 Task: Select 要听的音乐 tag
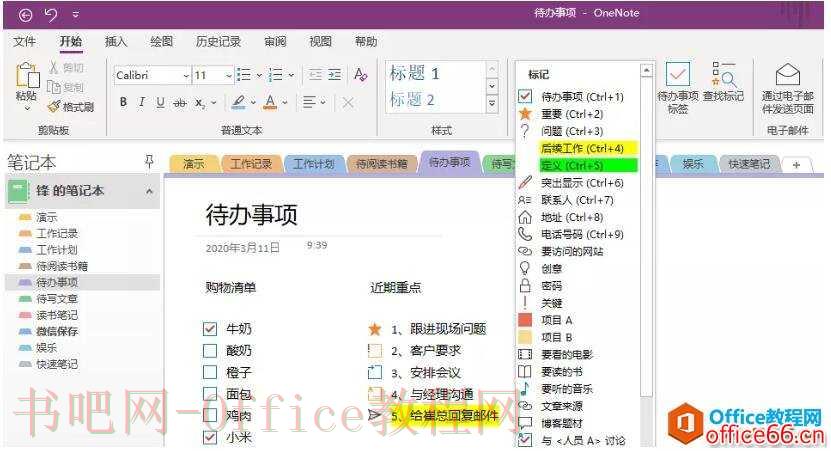pos(578,389)
